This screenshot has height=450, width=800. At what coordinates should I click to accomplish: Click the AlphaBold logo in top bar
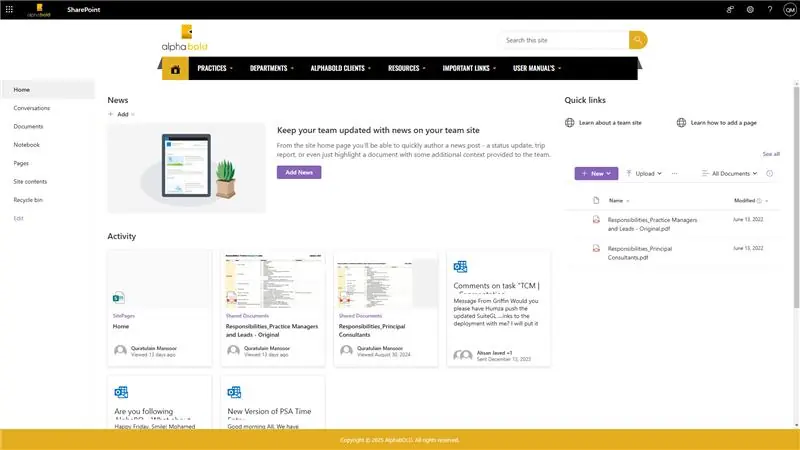pyautogui.click(x=39, y=10)
